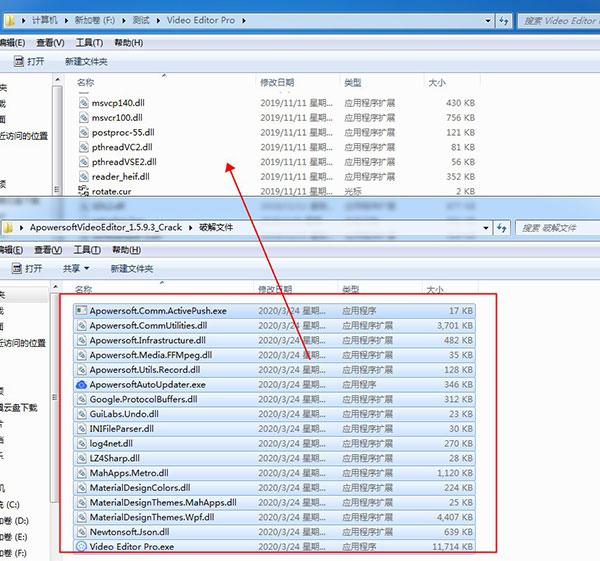Click the Video Editor Pro.exe file icon
This screenshot has width=600, height=561.
[x=82, y=547]
